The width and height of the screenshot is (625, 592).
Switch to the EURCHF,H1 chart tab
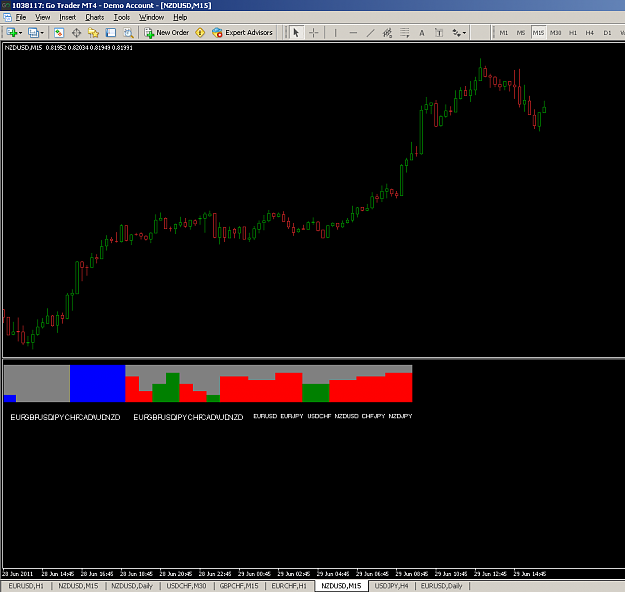289,586
